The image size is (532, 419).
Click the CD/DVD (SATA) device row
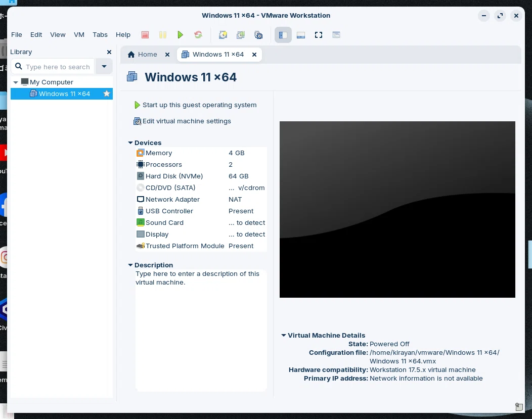(201, 188)
